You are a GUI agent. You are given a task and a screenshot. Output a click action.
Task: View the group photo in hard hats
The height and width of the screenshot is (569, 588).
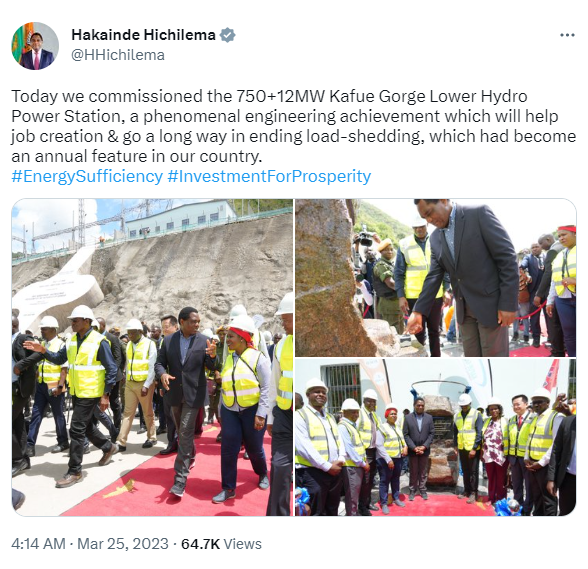click(x=436, y=437)
